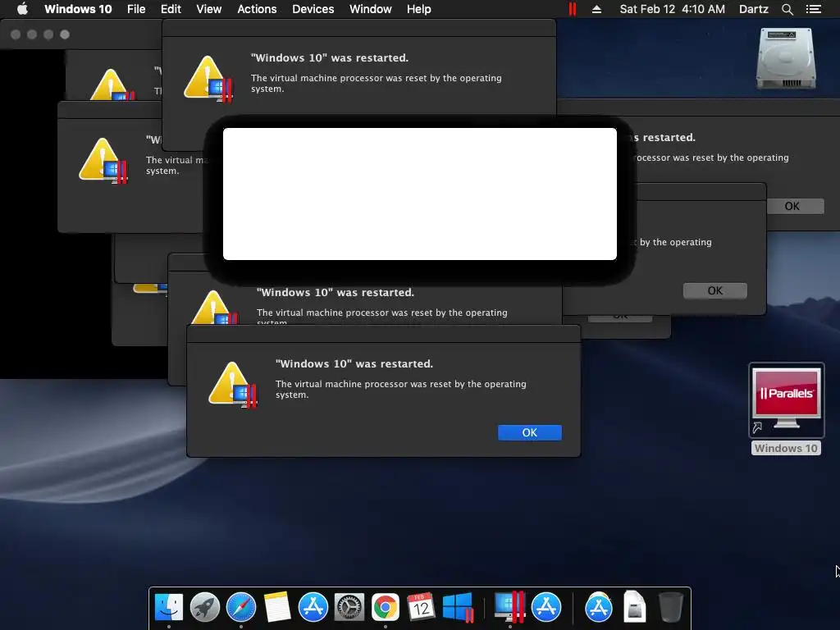Click the Windows 10 label under the Parallels shortcut
840x630 pixels.
pos(787,449)
